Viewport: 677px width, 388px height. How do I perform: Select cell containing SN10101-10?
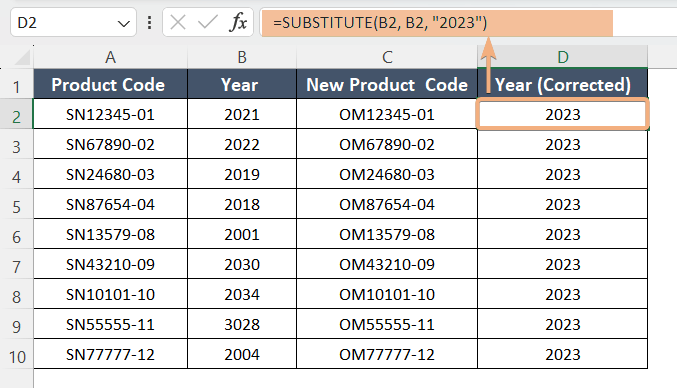click(111, 294)
